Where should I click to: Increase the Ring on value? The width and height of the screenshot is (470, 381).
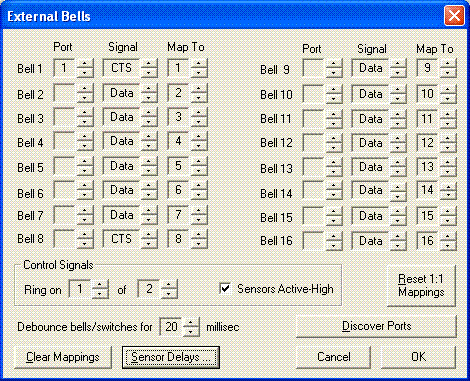(100, 284)
